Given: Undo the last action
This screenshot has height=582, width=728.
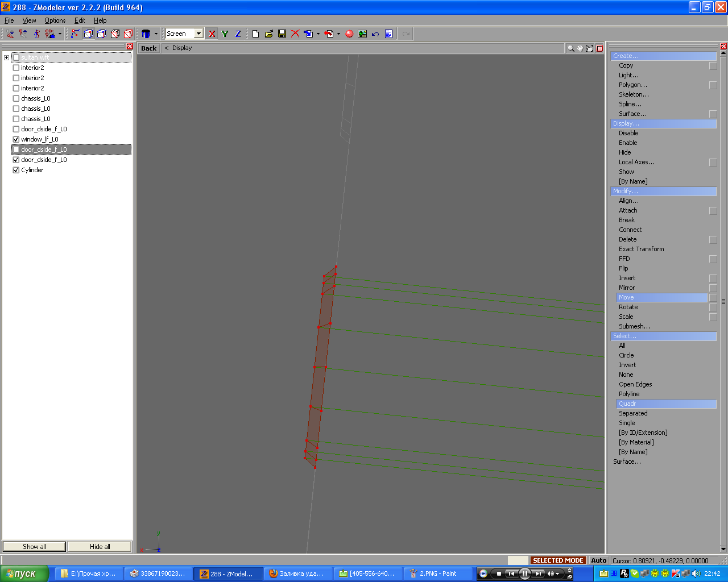Looking at the screenshot, I should click(x=375, y=34).
